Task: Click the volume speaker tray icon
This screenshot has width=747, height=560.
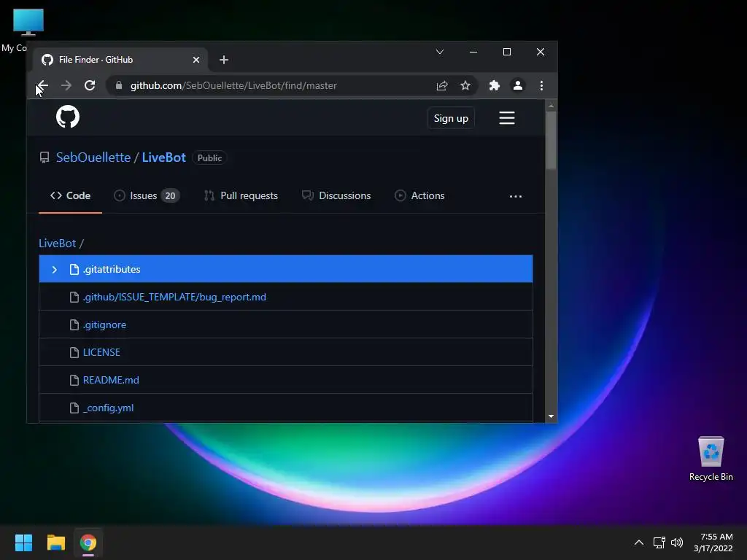Action: pos(676,542)
